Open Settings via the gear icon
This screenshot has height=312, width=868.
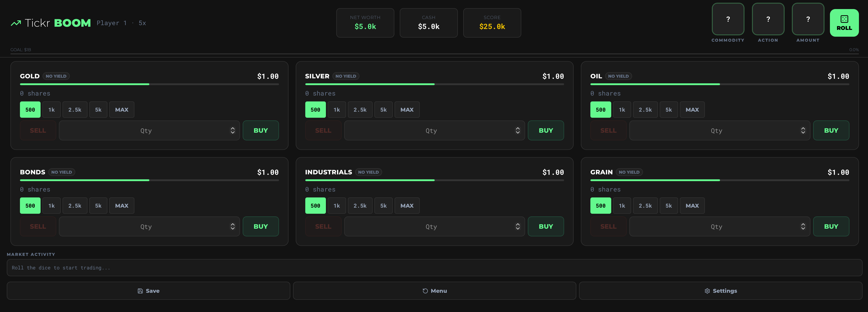[707, 291]
